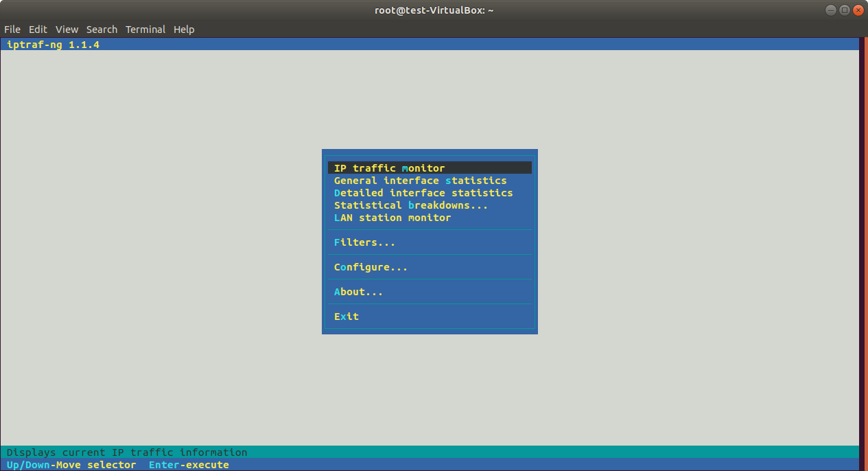Select IP traffic monitor entry

pos(430,168)
